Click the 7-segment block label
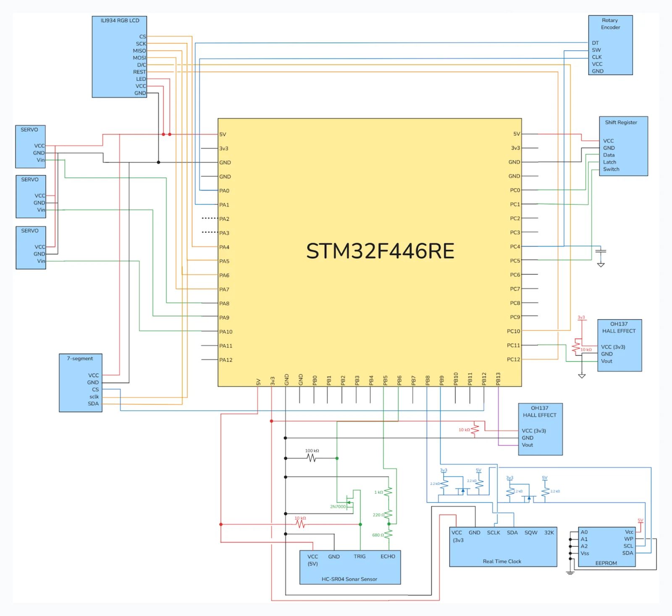This screenshot has width=672, height=616. [80, 358]
